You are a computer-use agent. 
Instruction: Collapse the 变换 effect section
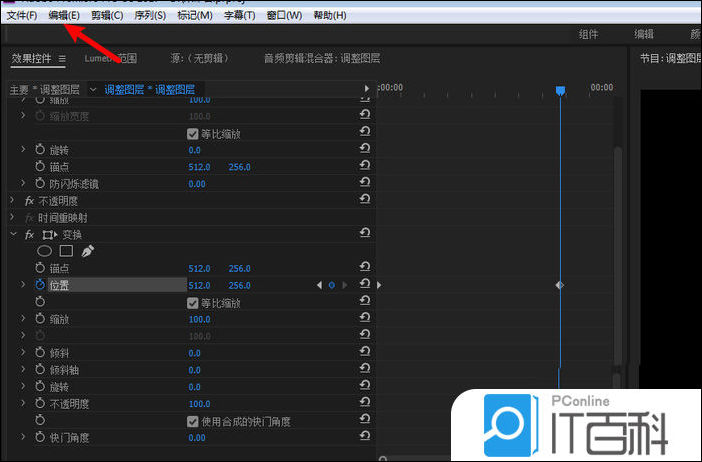click(13, 234)
